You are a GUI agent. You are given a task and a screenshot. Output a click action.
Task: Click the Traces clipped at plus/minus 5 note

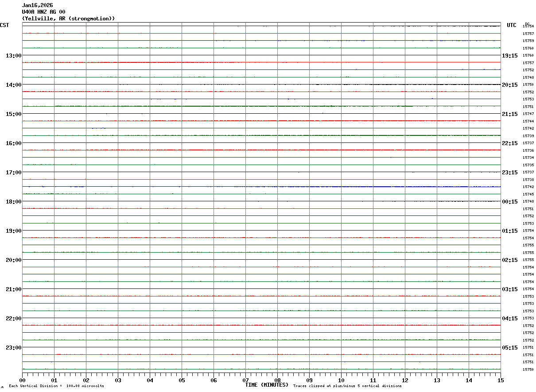click(x=347, y=386)
